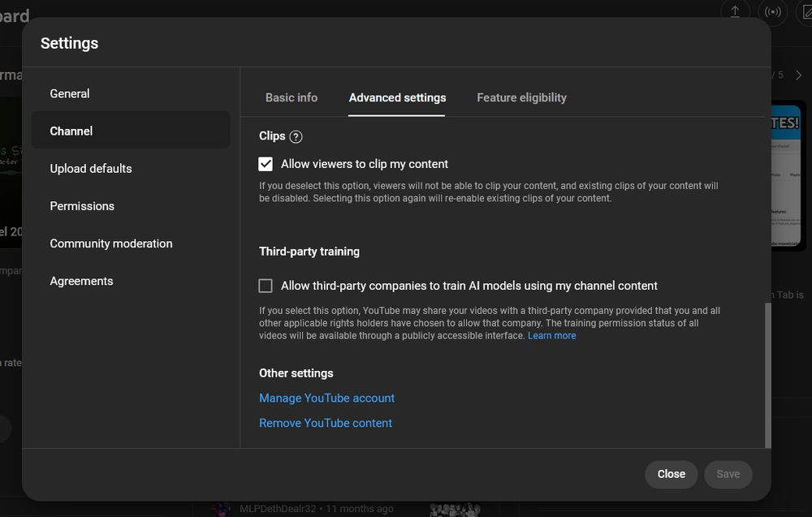
Task: Close the Settings dialog
Action: point(671,474)
